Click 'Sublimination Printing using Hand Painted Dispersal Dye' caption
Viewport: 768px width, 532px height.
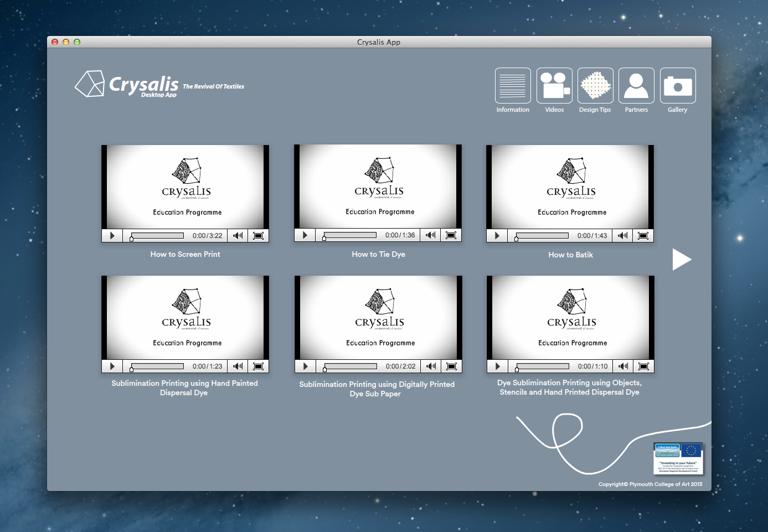pos(184,388)
